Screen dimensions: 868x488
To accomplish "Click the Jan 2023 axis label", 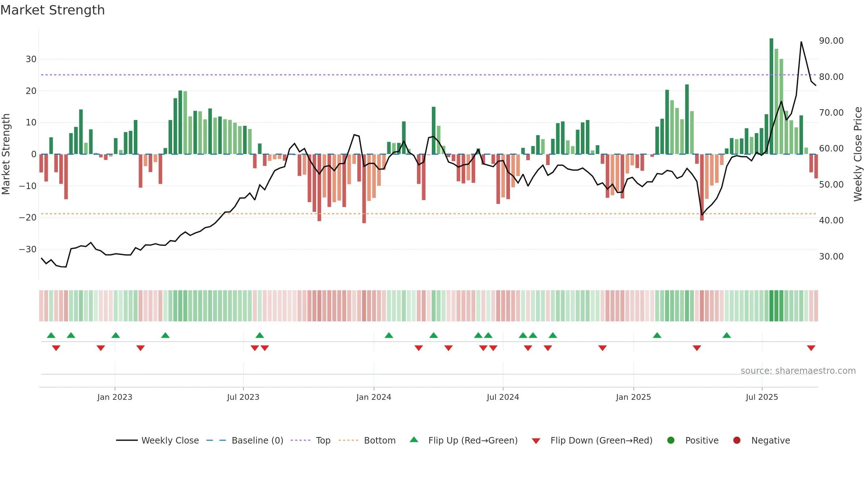I will pos(115,397).
